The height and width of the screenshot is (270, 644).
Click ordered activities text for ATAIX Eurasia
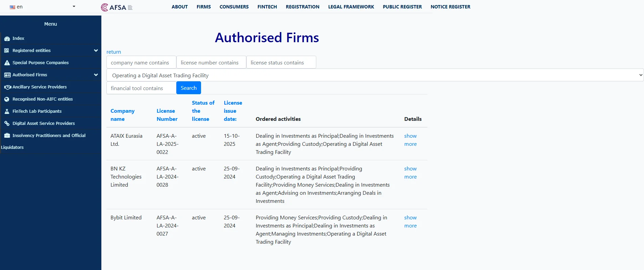coord(325,144)
